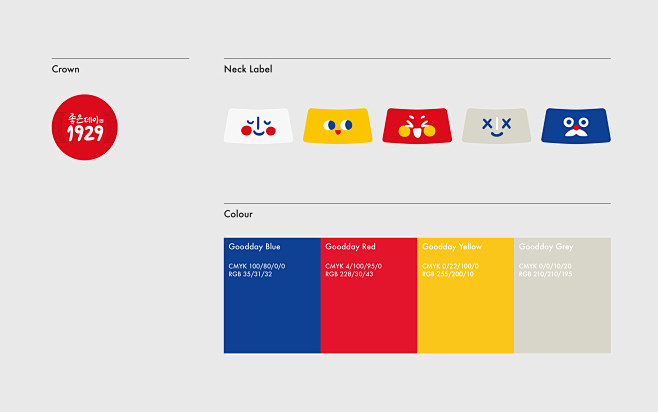Select the white smiling neck label
Screen dimensions: 658x412
pyautogui.click(x=258, y=125)
